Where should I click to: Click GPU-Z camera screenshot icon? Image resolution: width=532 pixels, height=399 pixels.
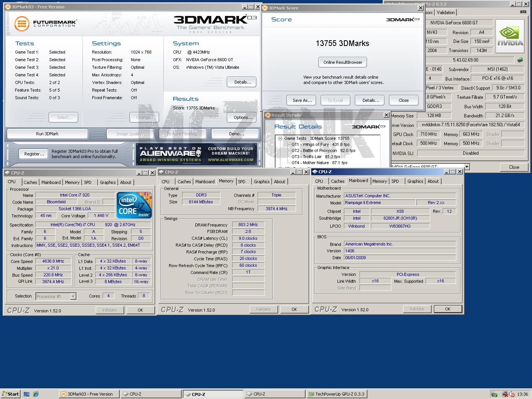click(523, 12)
